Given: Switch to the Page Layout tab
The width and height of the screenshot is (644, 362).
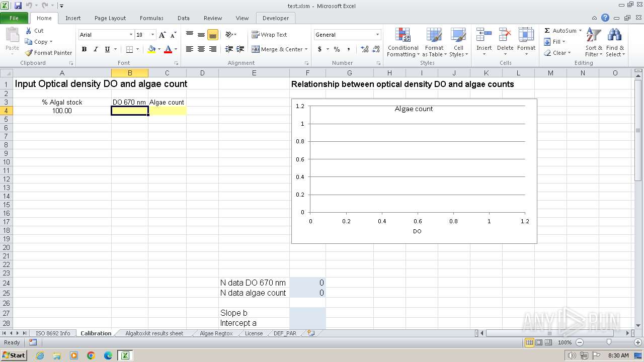Looking at the screenshot, I should 110,18.
